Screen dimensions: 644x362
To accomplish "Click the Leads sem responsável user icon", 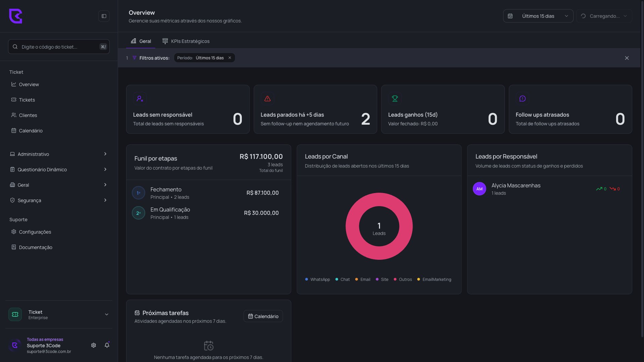I will tap(140, 99).
